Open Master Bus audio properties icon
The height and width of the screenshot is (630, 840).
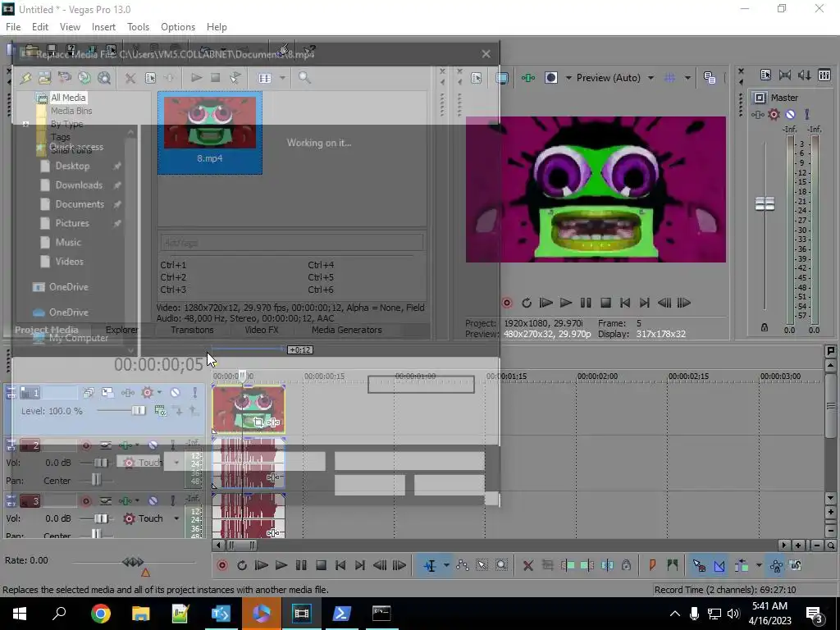coord(765,75)
